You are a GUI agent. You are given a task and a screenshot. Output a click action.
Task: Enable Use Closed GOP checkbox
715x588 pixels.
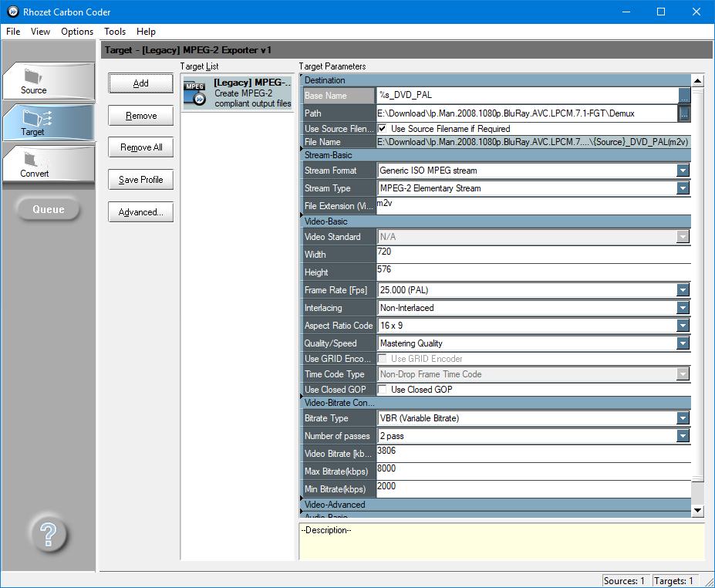382,390
